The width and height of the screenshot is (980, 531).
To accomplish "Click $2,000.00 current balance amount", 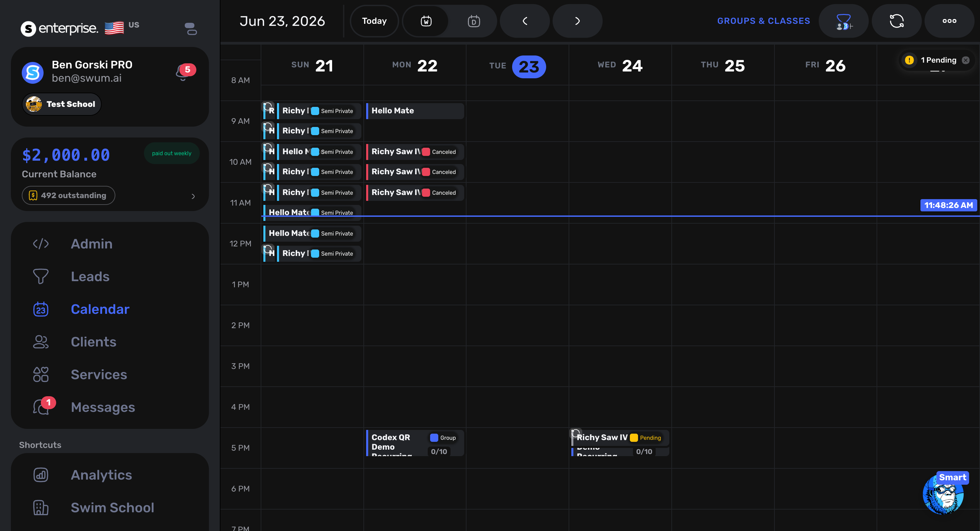I will (66, 155).
